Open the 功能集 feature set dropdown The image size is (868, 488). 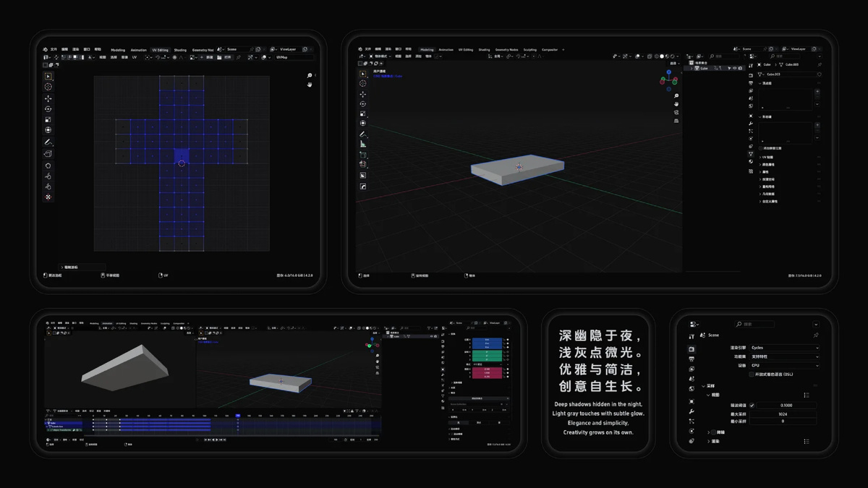tap(784, 356)
